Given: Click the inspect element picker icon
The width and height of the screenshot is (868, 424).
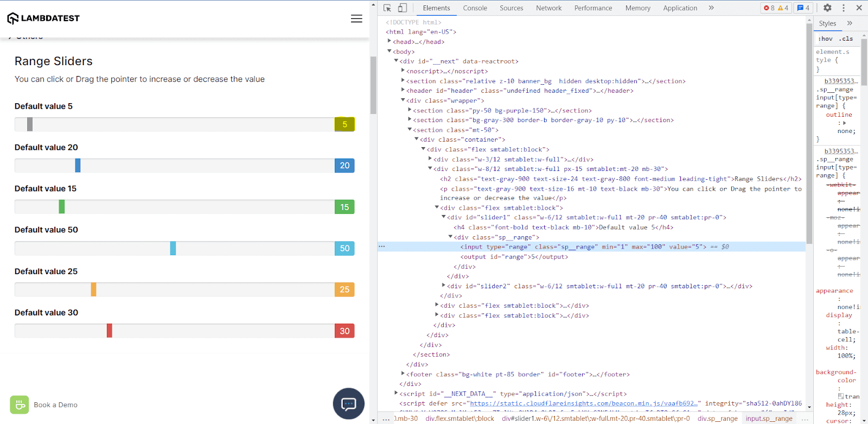Looking at the screenshot, I should [387, 8].
